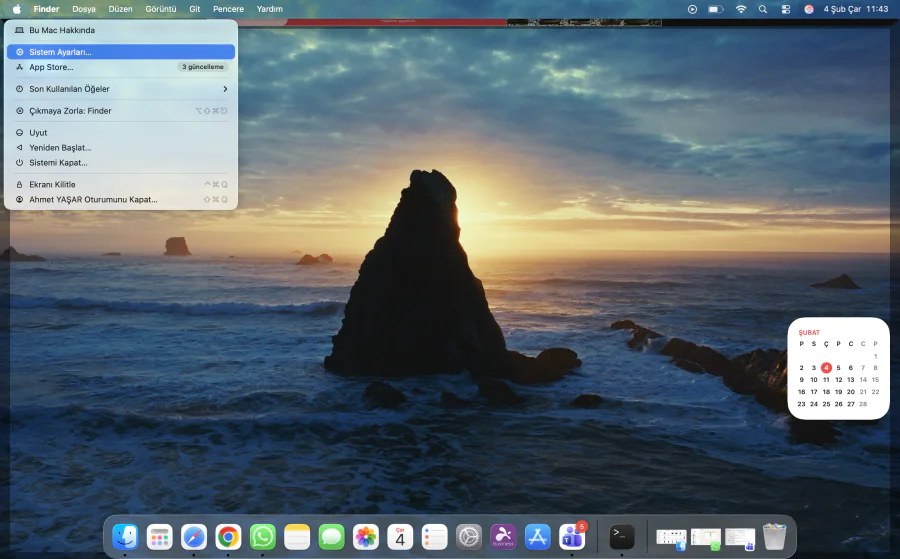
Task: Click ŞUBAT header on calendar widget
Action: coord(809,332)
